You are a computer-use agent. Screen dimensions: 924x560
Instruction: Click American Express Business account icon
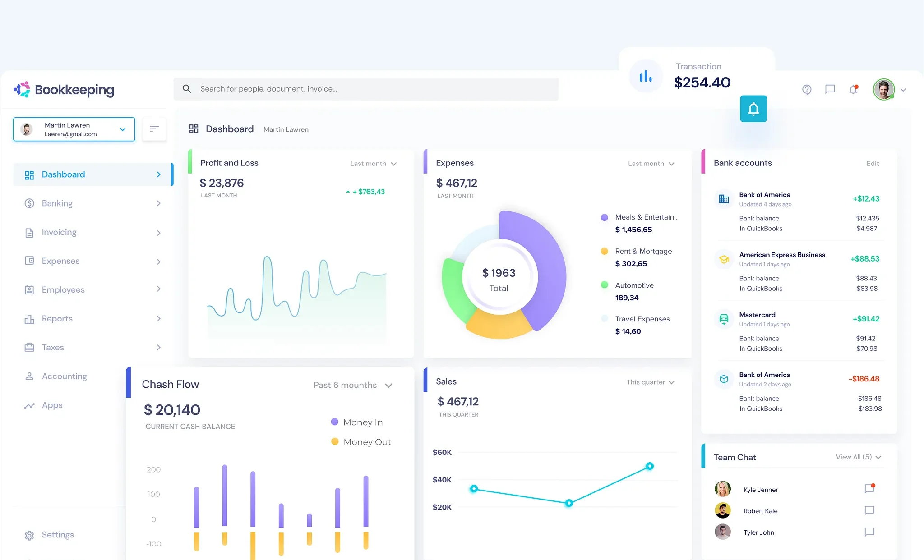point(724,259)
